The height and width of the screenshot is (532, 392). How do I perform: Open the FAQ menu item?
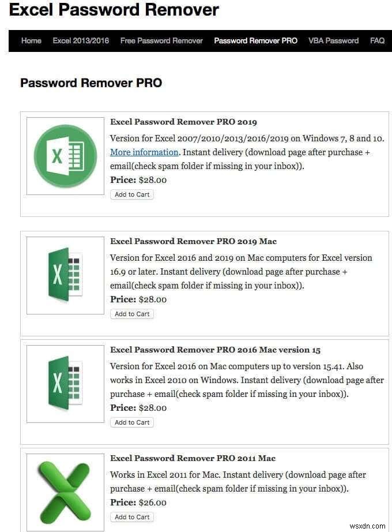click(x=377, y=41)
